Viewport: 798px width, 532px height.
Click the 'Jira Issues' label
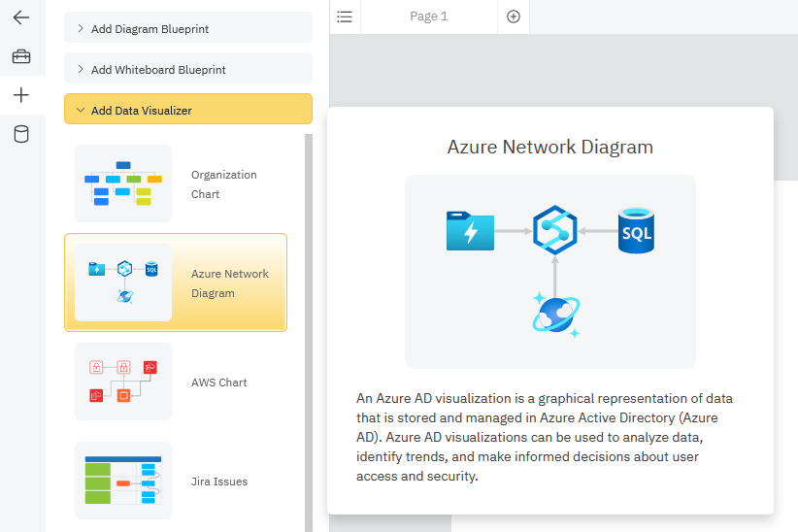(x=219, y=482)
